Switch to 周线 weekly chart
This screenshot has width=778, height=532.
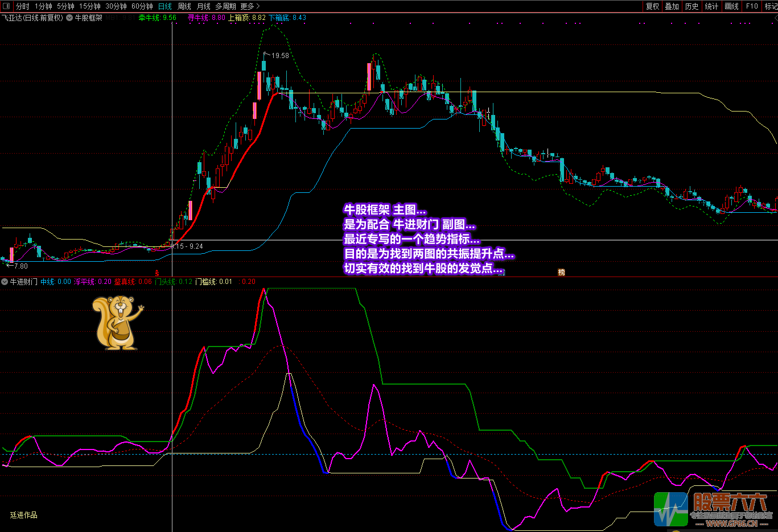pyautogui.click(x=184, y=6)
